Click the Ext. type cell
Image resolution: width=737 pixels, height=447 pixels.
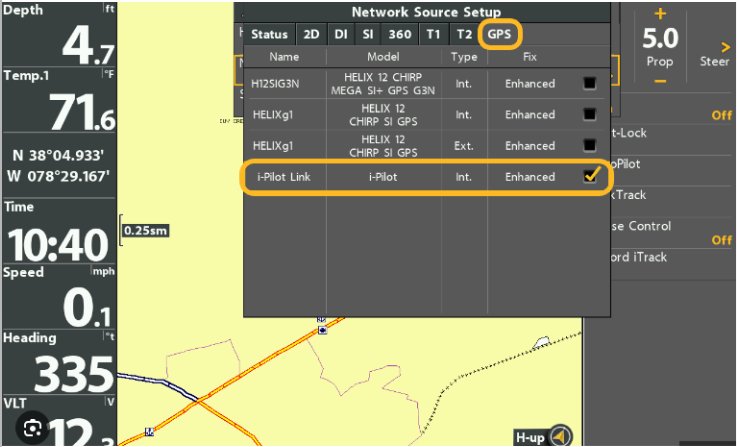pos(464,146)
